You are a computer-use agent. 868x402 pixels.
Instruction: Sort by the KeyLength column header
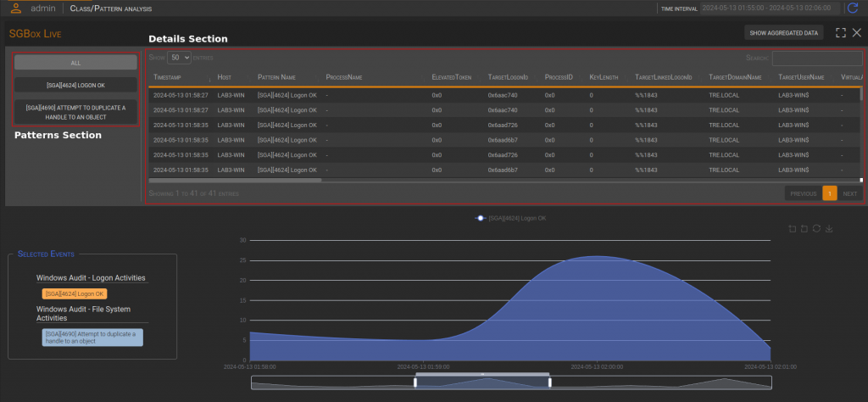[604, 77]
